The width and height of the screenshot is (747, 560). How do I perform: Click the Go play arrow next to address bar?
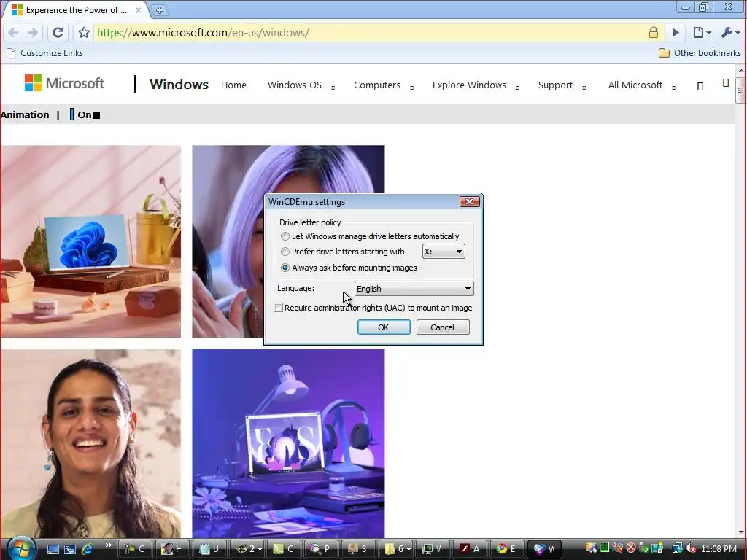tap(676, 32)
